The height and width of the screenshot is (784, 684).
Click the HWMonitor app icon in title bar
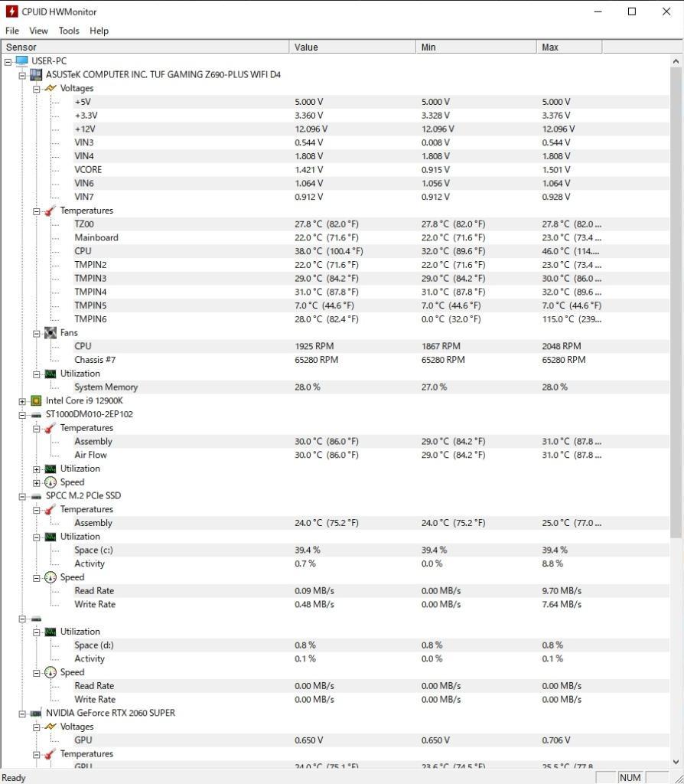tap(11, 11)
